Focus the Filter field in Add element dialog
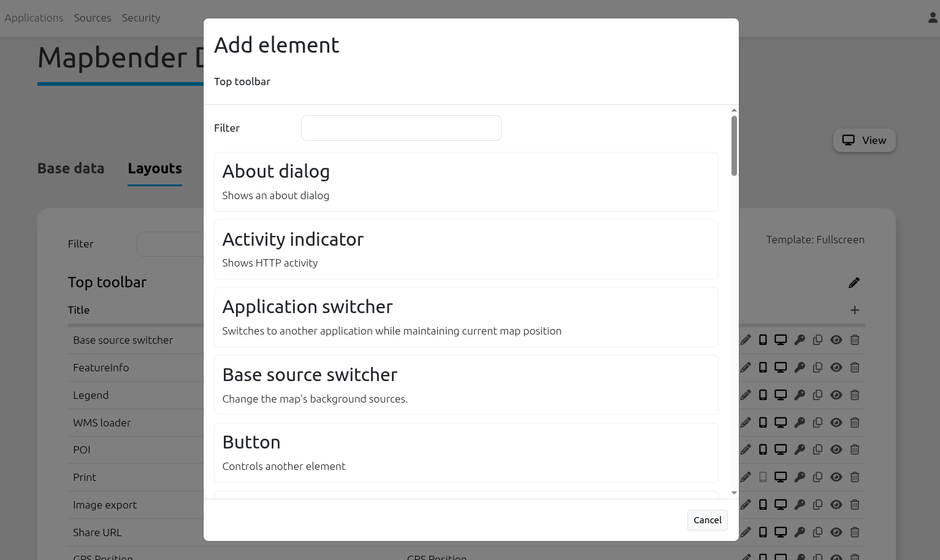The width and height of the screenshot is (940, 560). click(401, 128)
